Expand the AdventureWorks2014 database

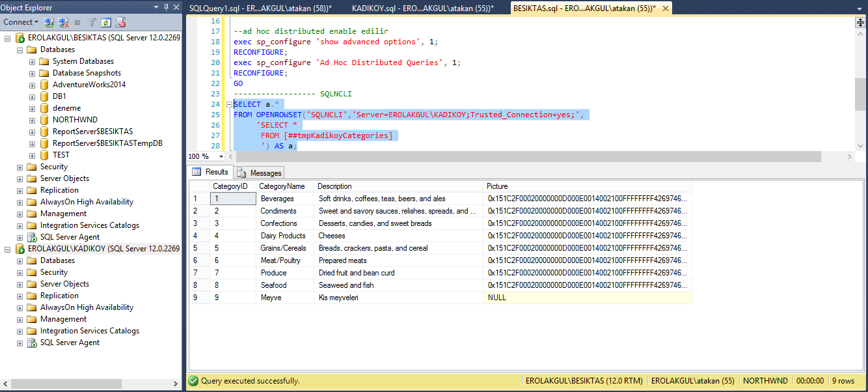(x=32, y=85)
